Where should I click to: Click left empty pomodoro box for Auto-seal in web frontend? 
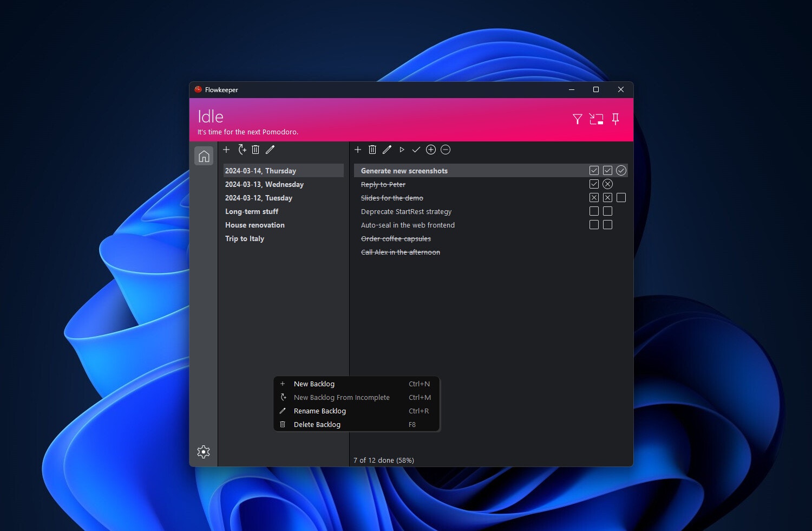point(594,225)
